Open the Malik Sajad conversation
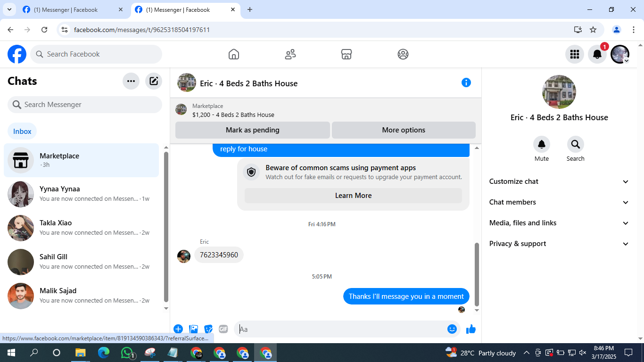 81,296
